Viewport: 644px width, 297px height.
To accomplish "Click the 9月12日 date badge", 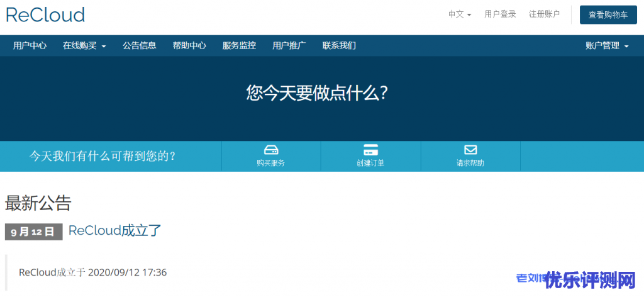I will pos(34,232).
